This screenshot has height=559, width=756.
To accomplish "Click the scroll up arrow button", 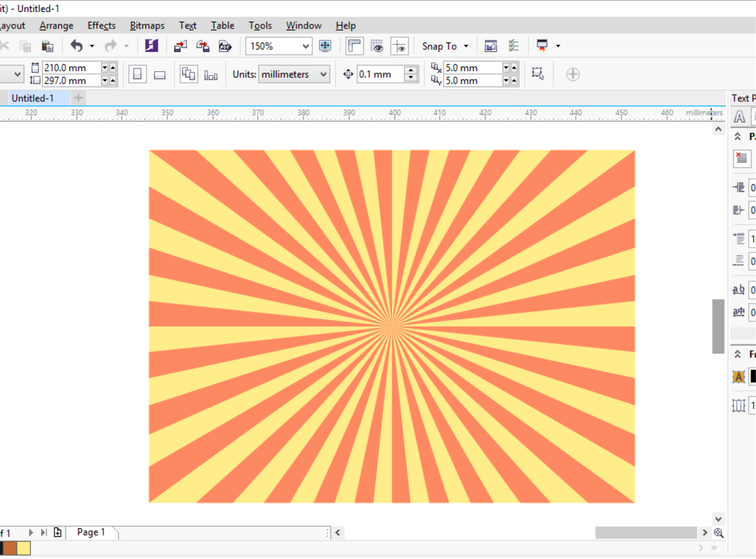I will point(718,129).
